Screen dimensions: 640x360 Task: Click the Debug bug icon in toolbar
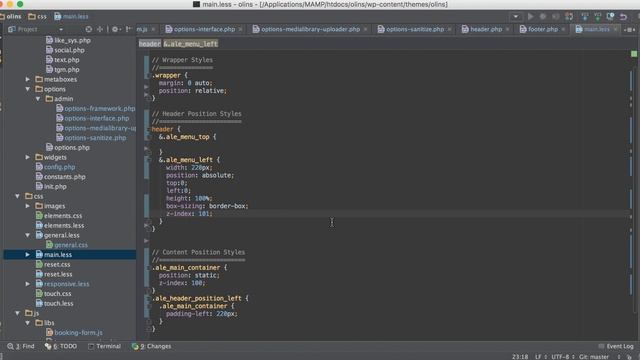pyautogui.click(x=543, y=17)
